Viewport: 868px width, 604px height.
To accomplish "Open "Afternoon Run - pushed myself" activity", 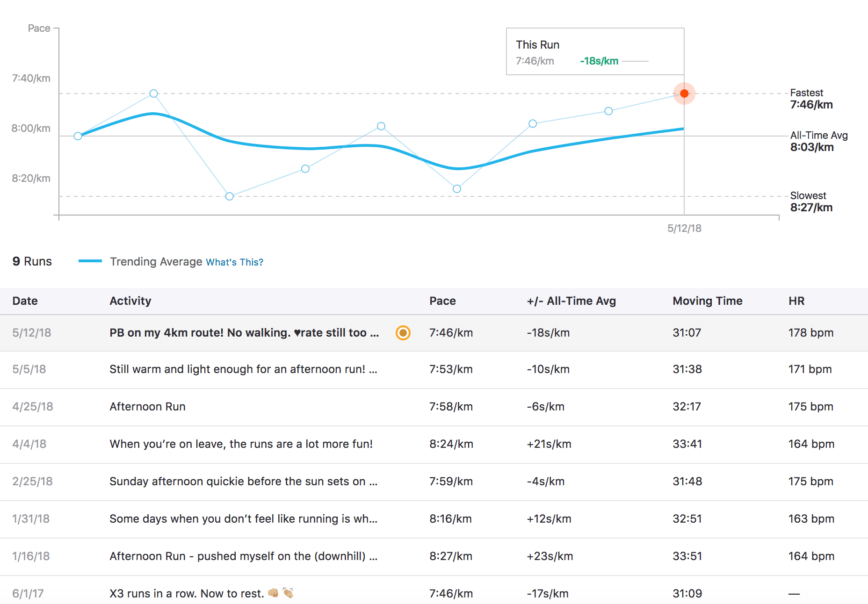I will [243, 556].
